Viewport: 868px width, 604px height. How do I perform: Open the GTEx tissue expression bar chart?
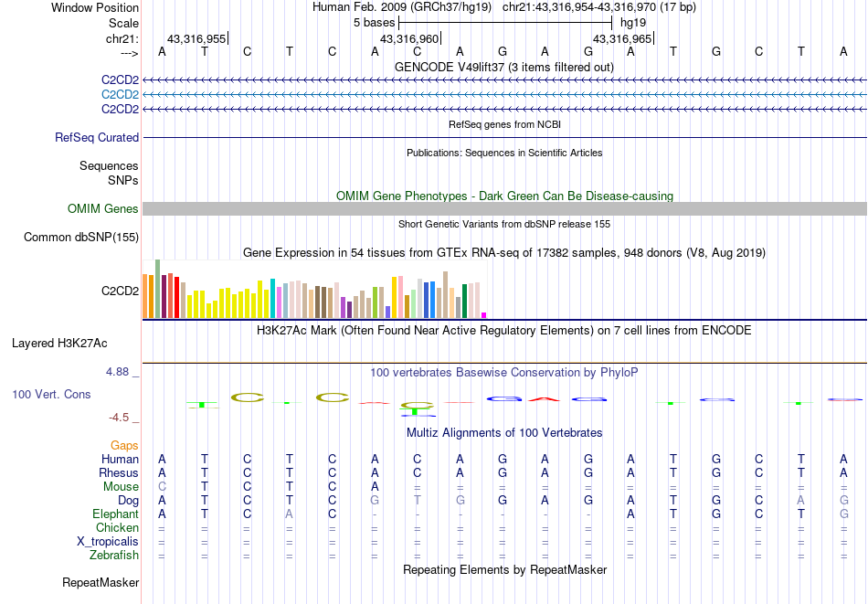[314, 289]
